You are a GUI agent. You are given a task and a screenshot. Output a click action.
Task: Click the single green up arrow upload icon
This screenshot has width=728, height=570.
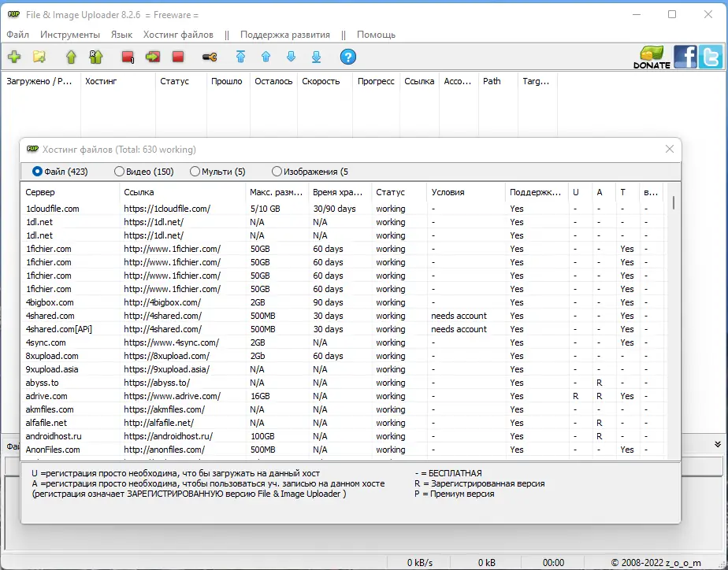tap(71, 57)
